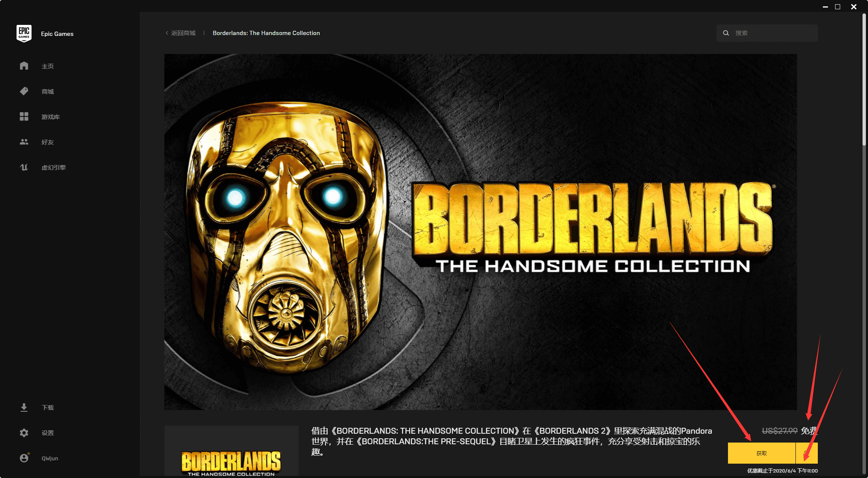
Task: Open 游戏库 sidebar entry
Action: [x=51, y=117]
